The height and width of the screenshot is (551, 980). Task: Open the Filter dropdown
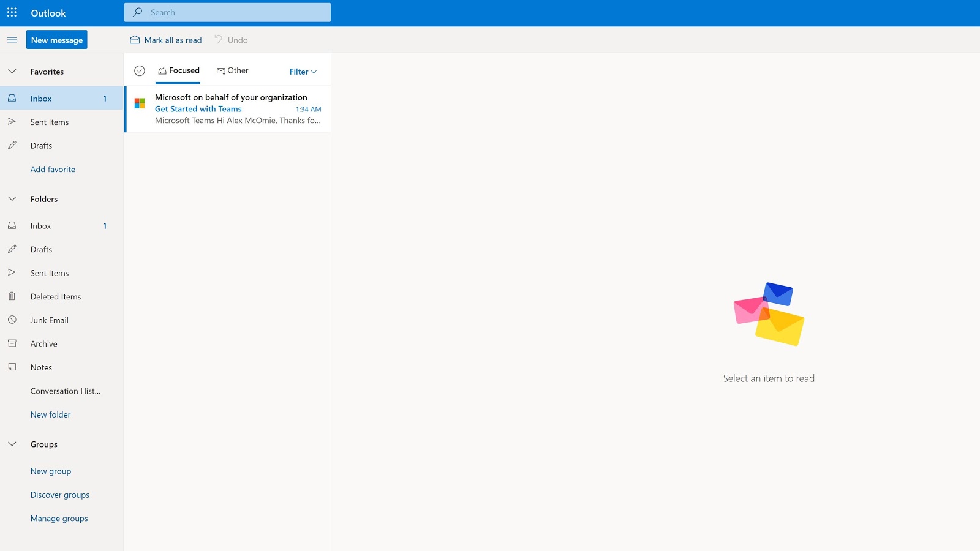coord(303,72)
